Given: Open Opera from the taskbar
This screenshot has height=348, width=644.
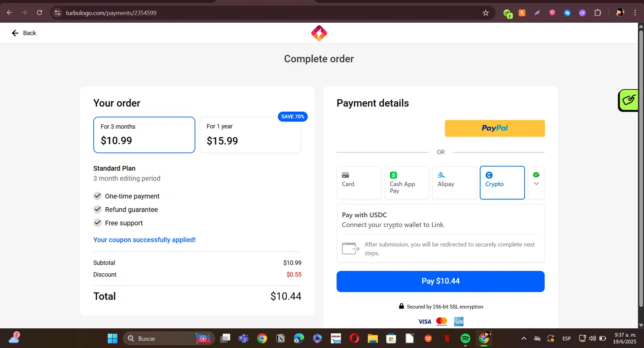Looking at the screenshot, I should pyautogui.click(x=354, y=339).
